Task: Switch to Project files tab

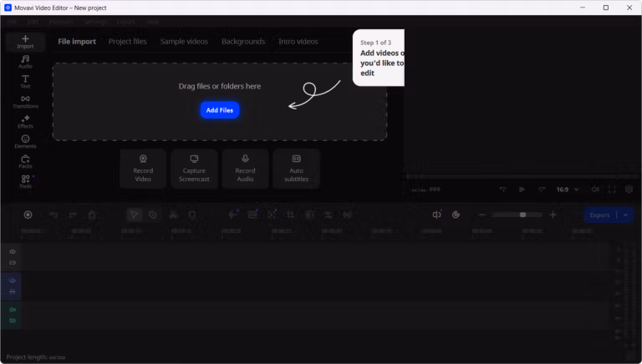Action: point(127,41)
